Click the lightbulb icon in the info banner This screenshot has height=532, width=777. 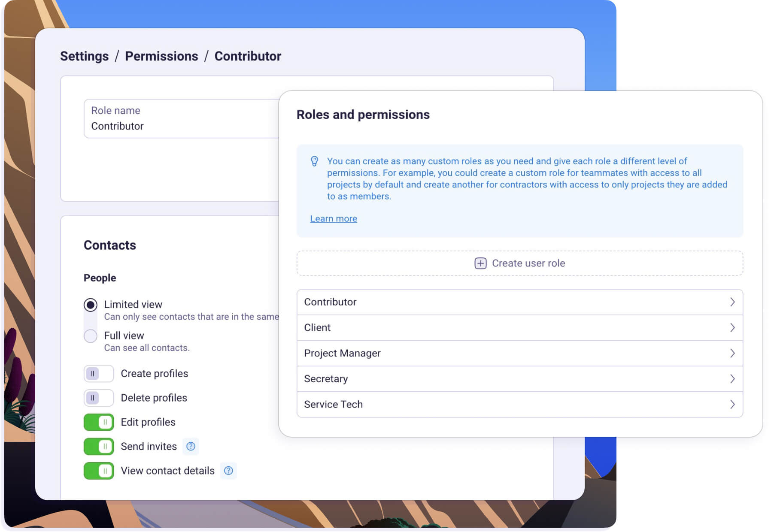(x=315, y=161)
